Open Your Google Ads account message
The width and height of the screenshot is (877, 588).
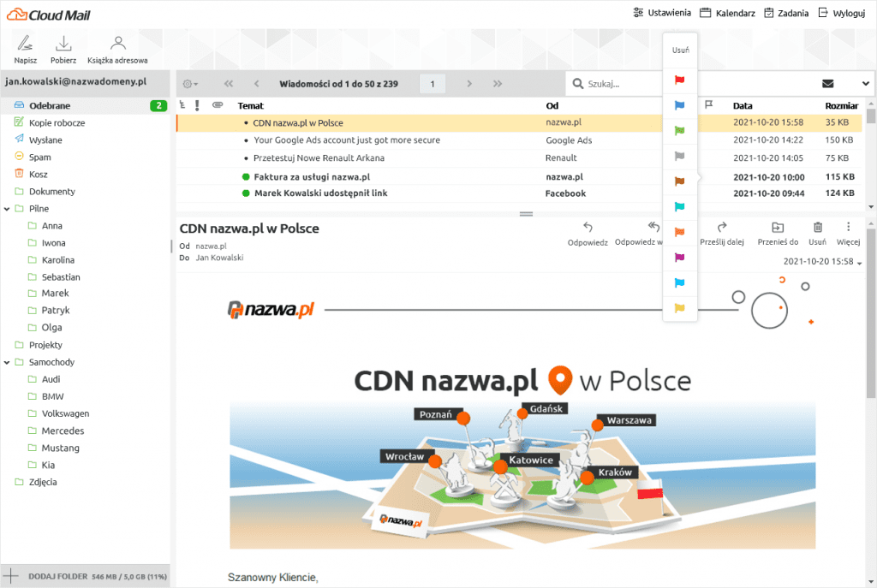tap(347, 140)
